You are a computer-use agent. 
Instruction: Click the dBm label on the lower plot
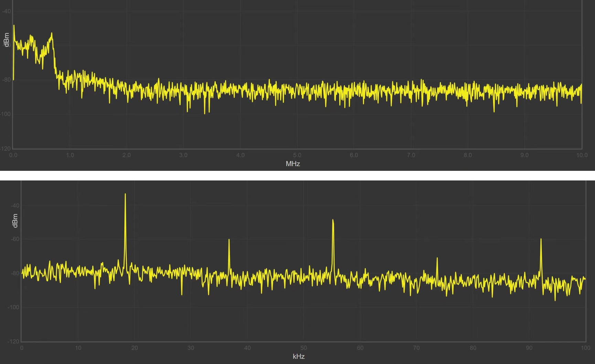(15, 220)
